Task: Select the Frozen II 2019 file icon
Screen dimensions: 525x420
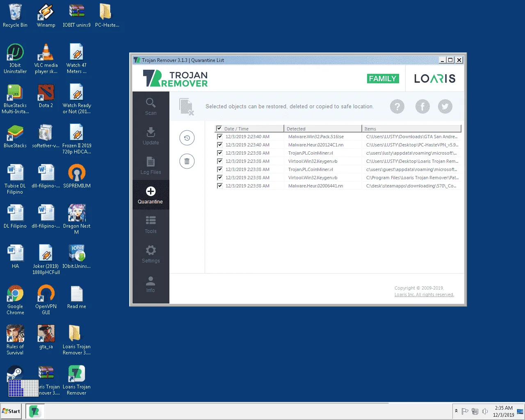Action: point(77,139)
